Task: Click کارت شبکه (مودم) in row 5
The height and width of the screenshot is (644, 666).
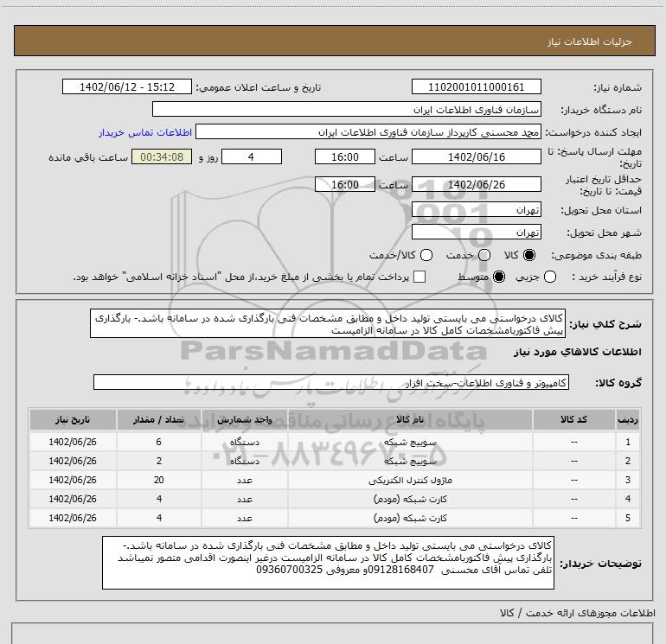Action: point(410,519)
